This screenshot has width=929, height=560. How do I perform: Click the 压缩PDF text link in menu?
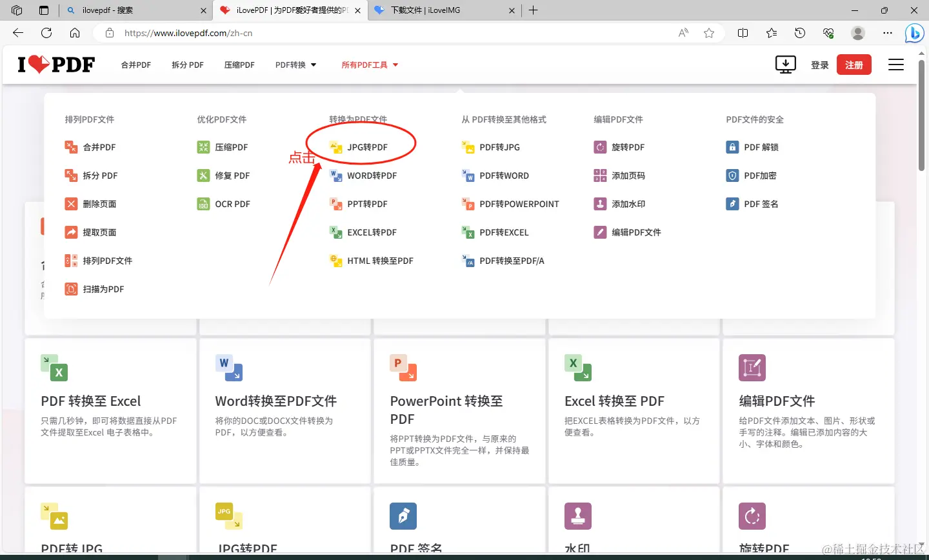click(x=232, y=147)
